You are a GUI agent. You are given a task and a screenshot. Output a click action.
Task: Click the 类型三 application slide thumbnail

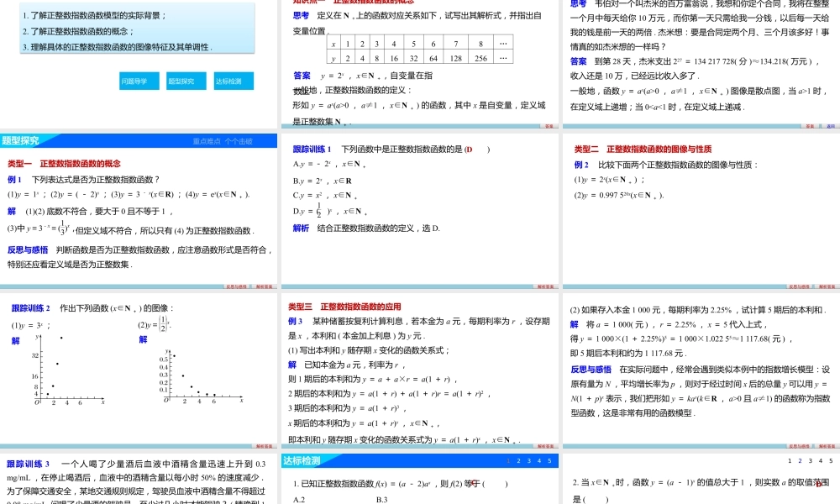pyautogui.click(x=420, y=374)
